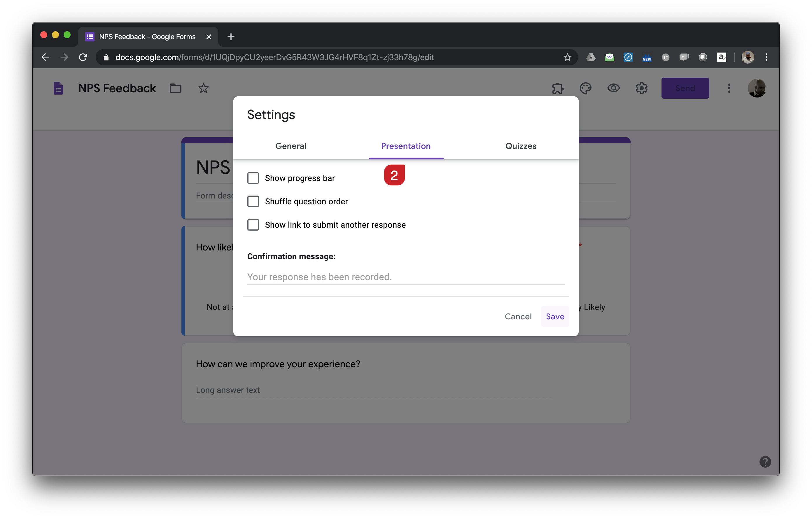
Task: Open the settings gear icon
Action: point(641,88)
